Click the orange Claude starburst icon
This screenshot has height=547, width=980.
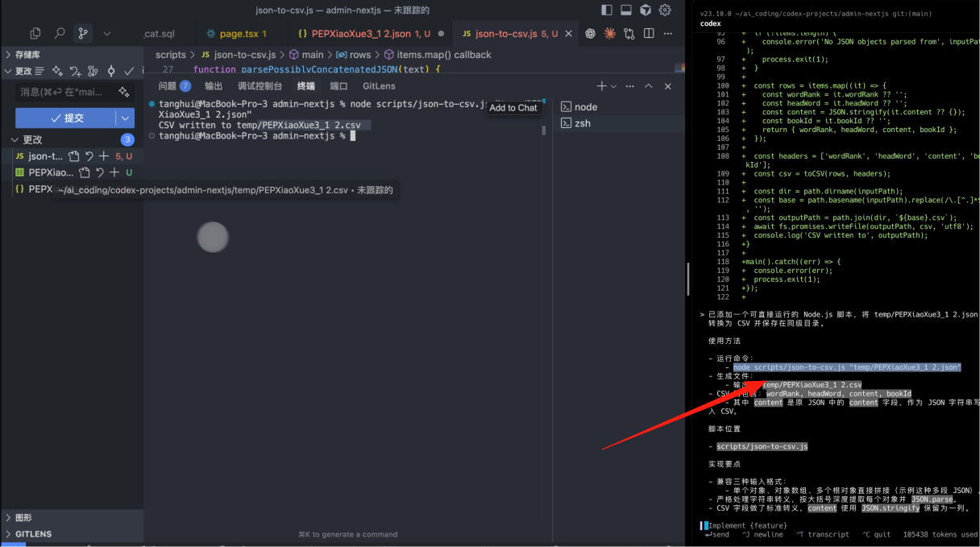(609, 33)
